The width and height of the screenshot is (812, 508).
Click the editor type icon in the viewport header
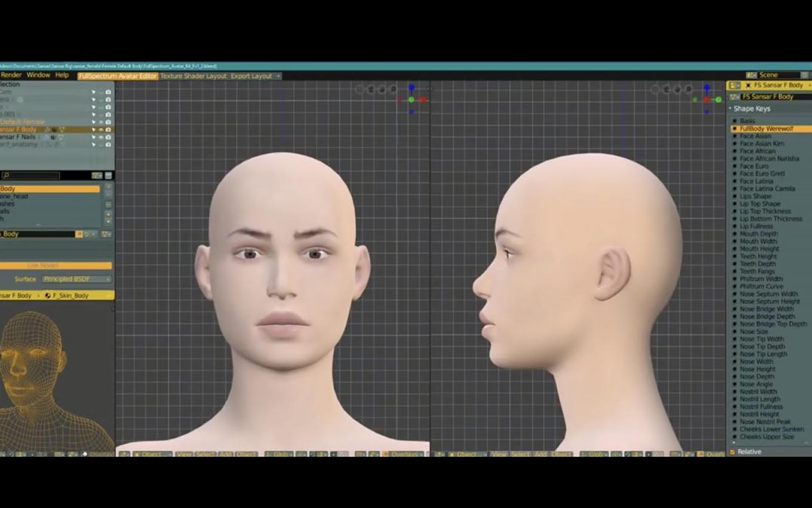coord(123,455)
